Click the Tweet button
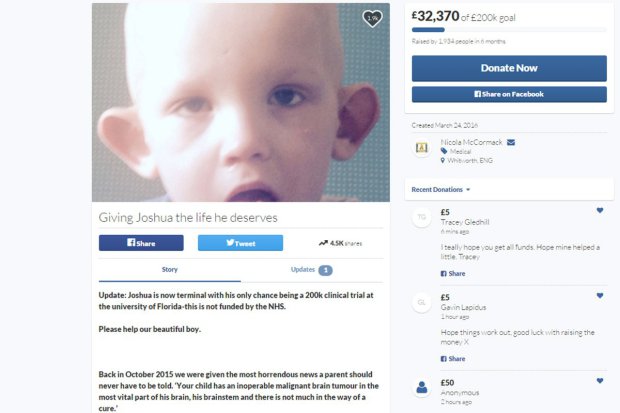Screen dimensions: 620x413 click(x=240, y=243)
